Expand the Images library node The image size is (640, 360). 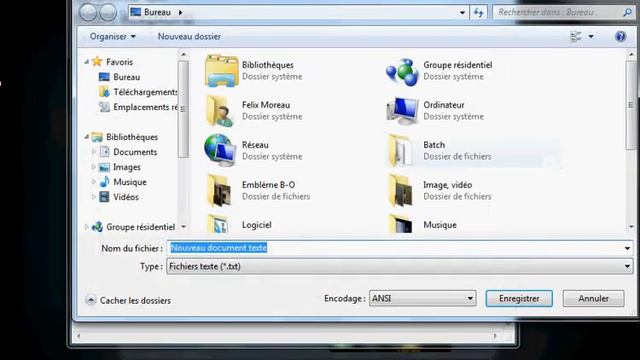[93, 167]
